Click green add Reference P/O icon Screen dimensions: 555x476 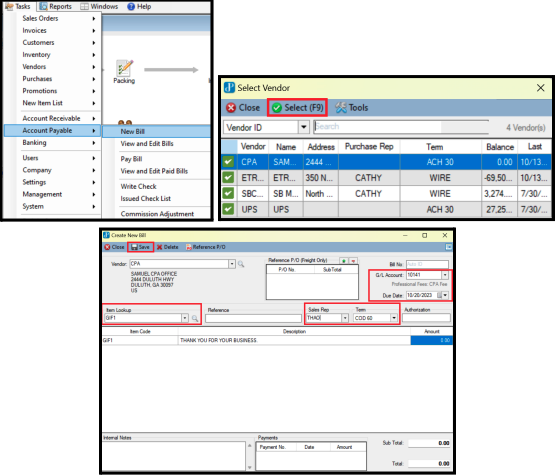[x=344, y=261]
